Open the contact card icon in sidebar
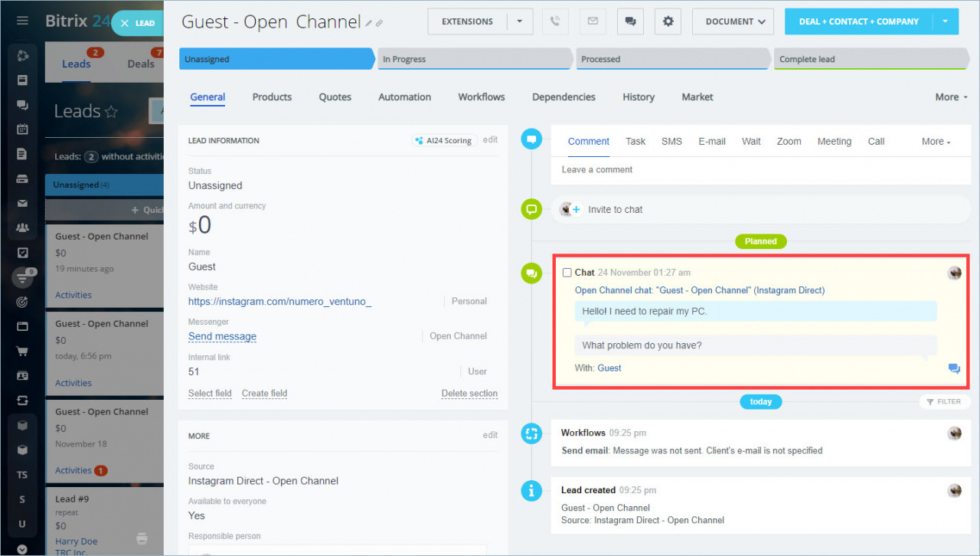The height and width of the screenshot is (556, 980). click(x=22, y=376)
